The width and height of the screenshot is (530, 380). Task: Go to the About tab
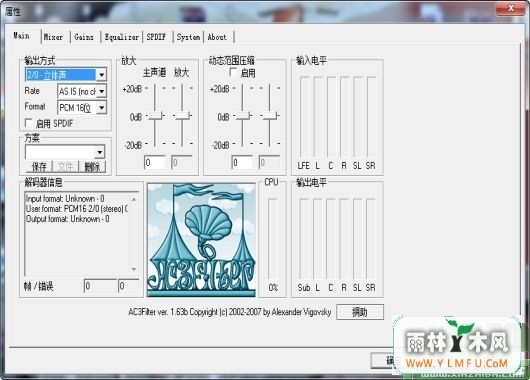click(217, 37)
